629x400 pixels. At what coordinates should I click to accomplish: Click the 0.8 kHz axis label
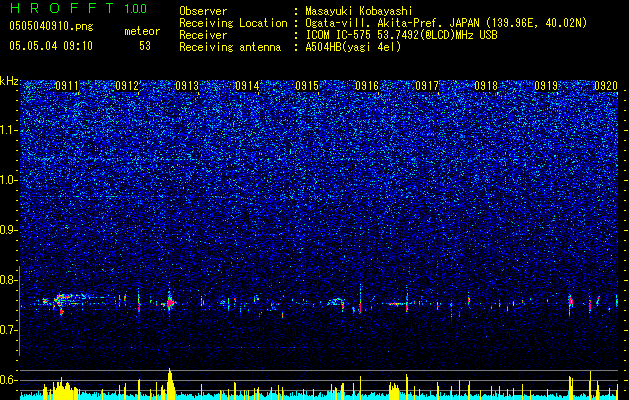click(x=8, y=280)
